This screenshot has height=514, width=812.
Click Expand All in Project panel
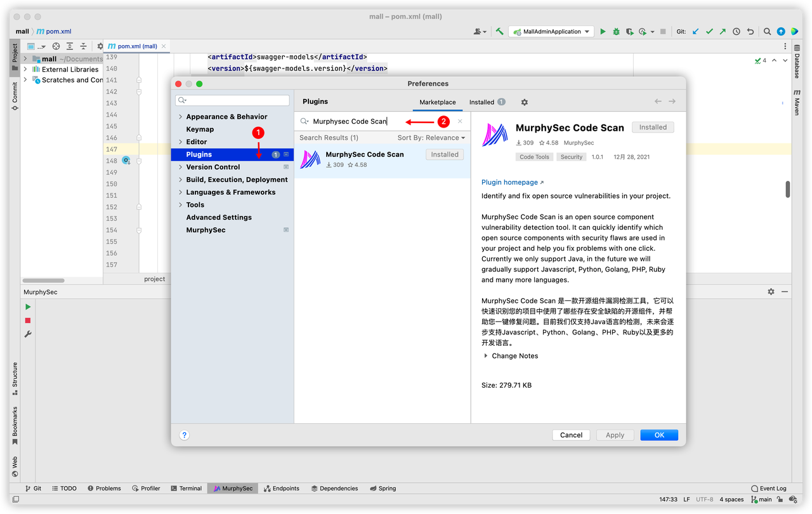point(70,46)
